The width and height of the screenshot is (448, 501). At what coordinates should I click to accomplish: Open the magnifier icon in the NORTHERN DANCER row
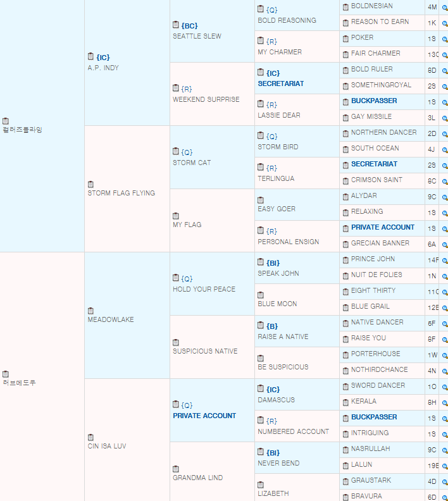444,134
